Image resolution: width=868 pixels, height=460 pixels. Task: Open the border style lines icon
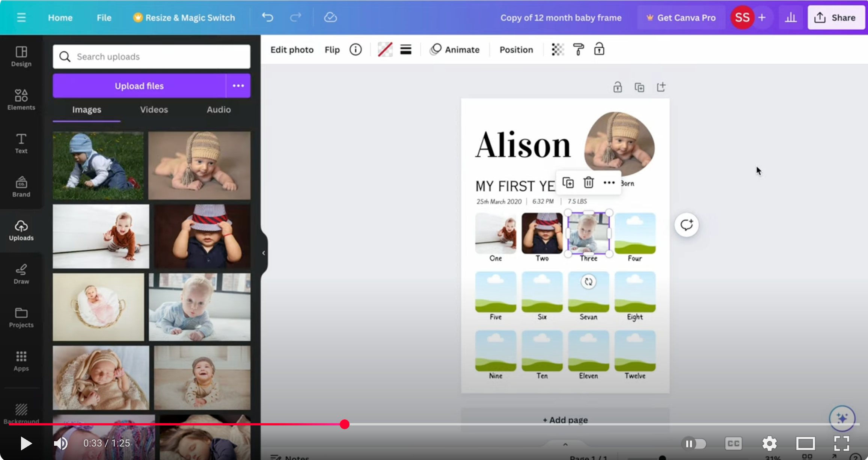tap(406, 50)
